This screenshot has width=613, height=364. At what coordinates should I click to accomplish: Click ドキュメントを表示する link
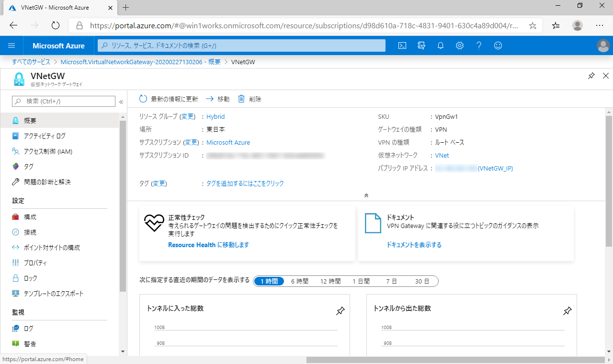pyautogui.click(x=414, y=245)
